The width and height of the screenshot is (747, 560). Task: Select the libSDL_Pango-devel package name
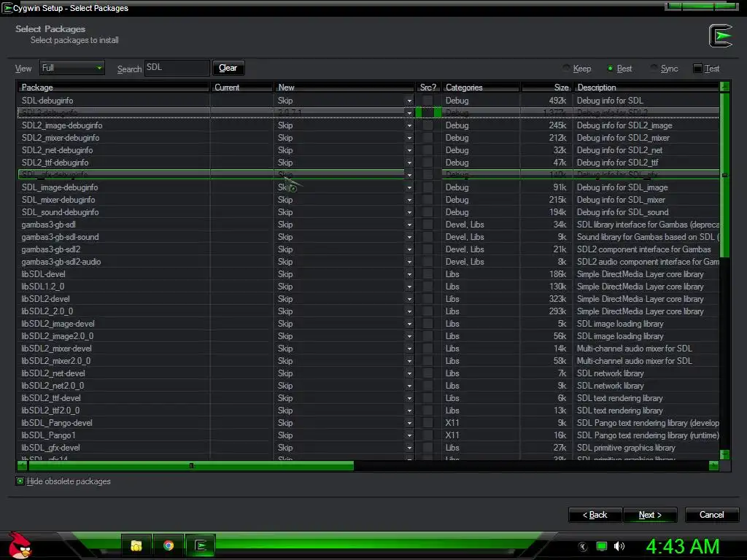[x=57, y=423]
